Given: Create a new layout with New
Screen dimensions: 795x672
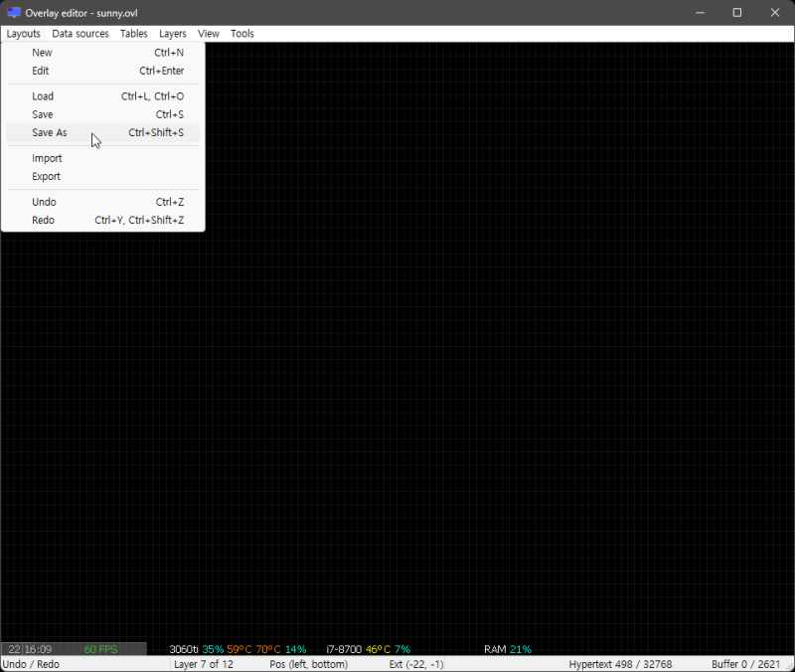Looking at the screenshot, I should point(42,52).
